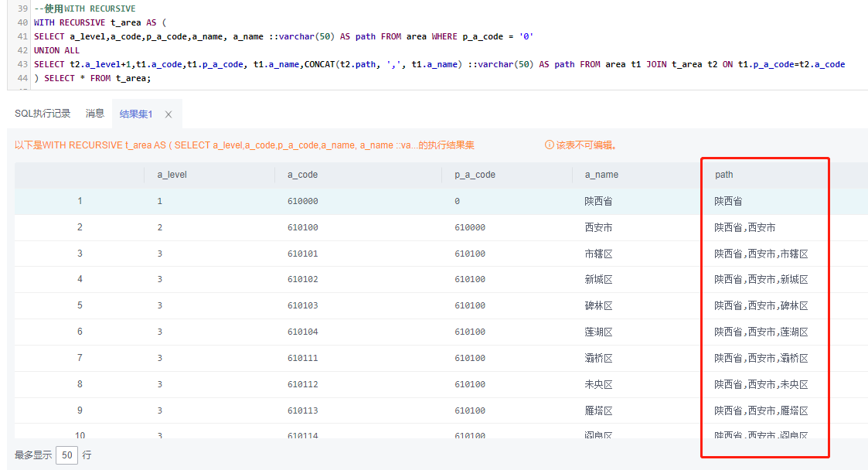
Task: Select the a_code cell 610103
Action: pos(303,305)
